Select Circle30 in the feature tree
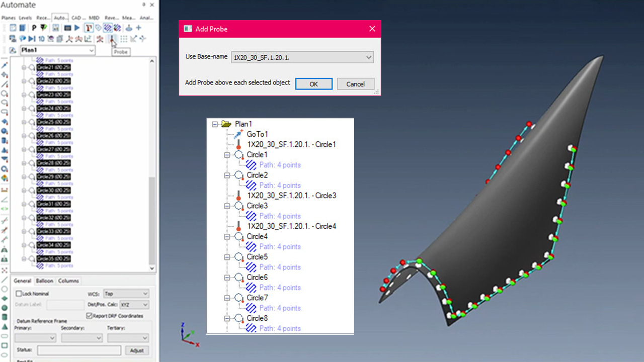644x362 pixels. (53, 191)
